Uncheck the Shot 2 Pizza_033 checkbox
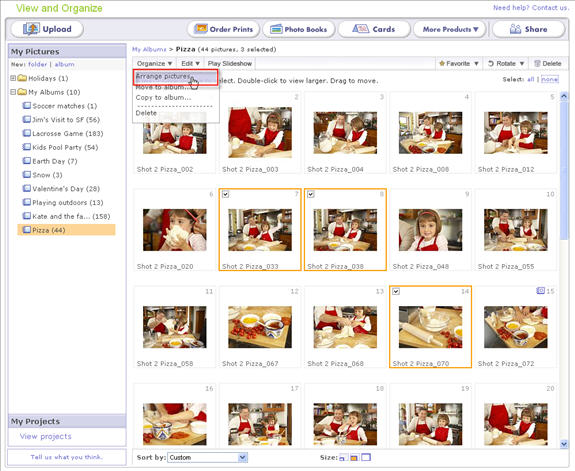 point(226,194)
